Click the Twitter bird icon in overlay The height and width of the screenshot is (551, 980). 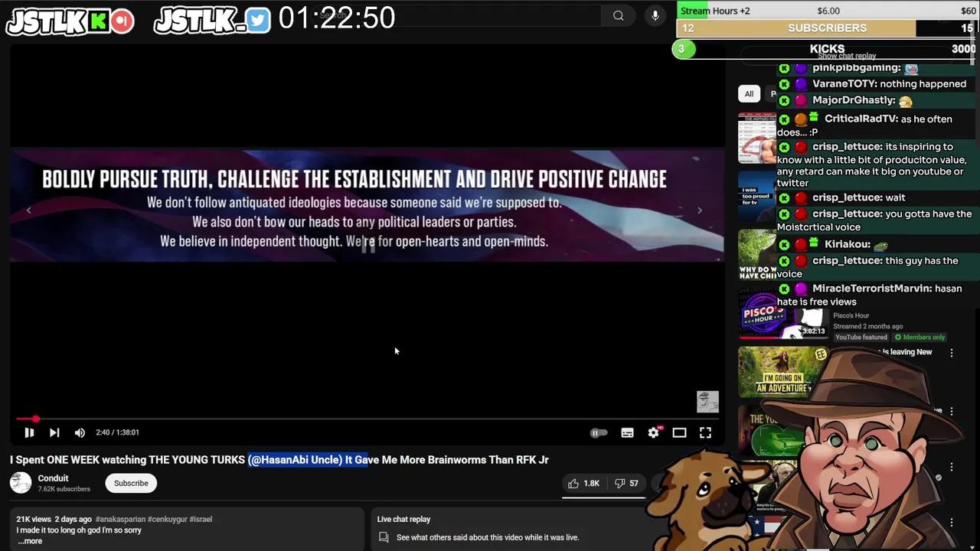[258, 21]
